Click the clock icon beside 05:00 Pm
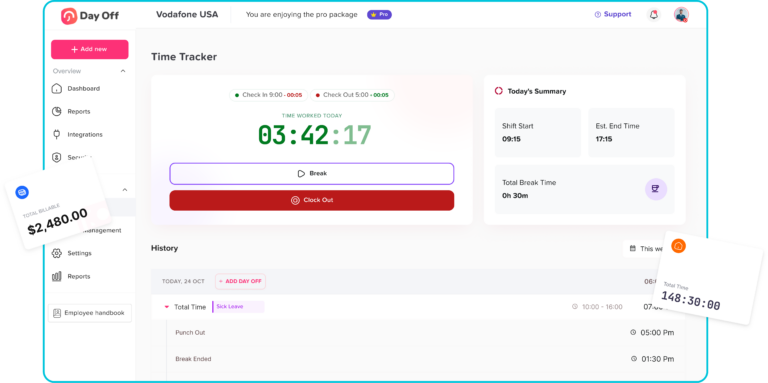The height and width of the screenshot is (383, 768). coord(633,333)
